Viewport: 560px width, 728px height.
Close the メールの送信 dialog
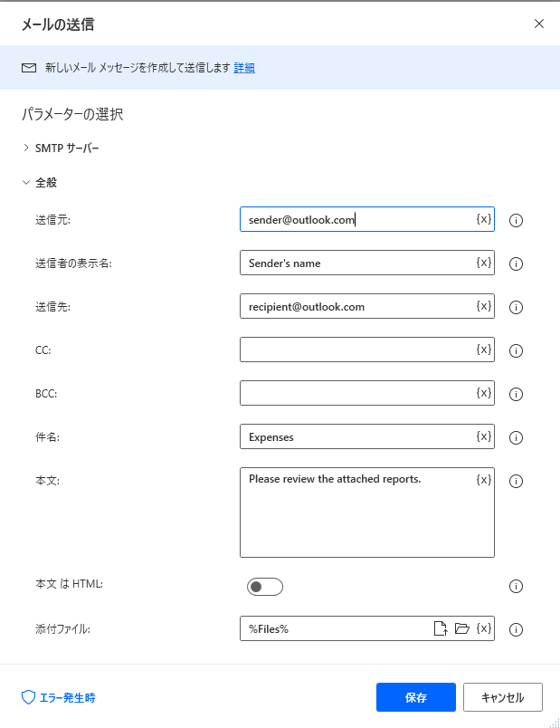538,24
